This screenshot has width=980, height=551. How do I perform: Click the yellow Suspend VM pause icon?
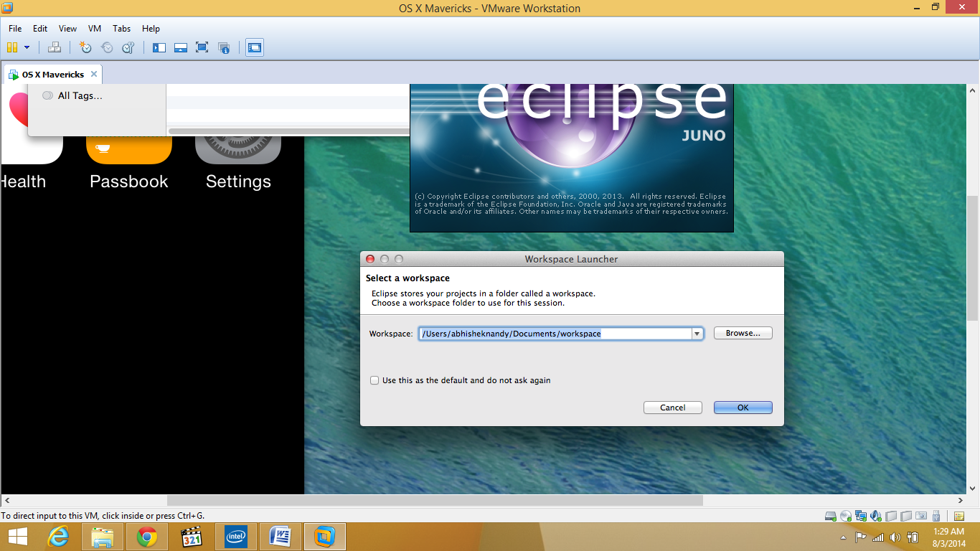pyautogui.click(x=11, y=47)
